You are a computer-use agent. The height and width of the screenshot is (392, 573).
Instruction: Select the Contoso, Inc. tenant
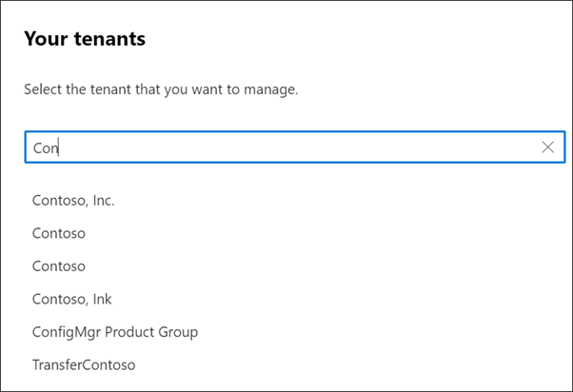click(73, 201)
